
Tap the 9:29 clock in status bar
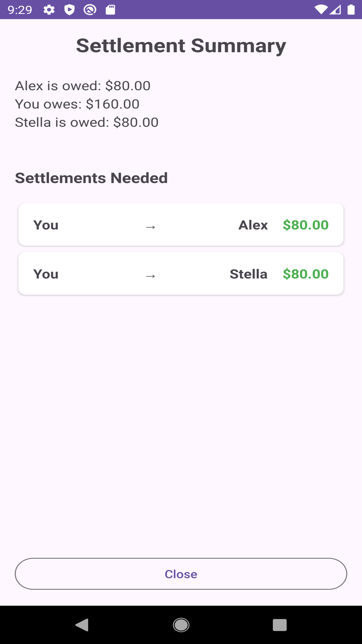tap(20, 10)
